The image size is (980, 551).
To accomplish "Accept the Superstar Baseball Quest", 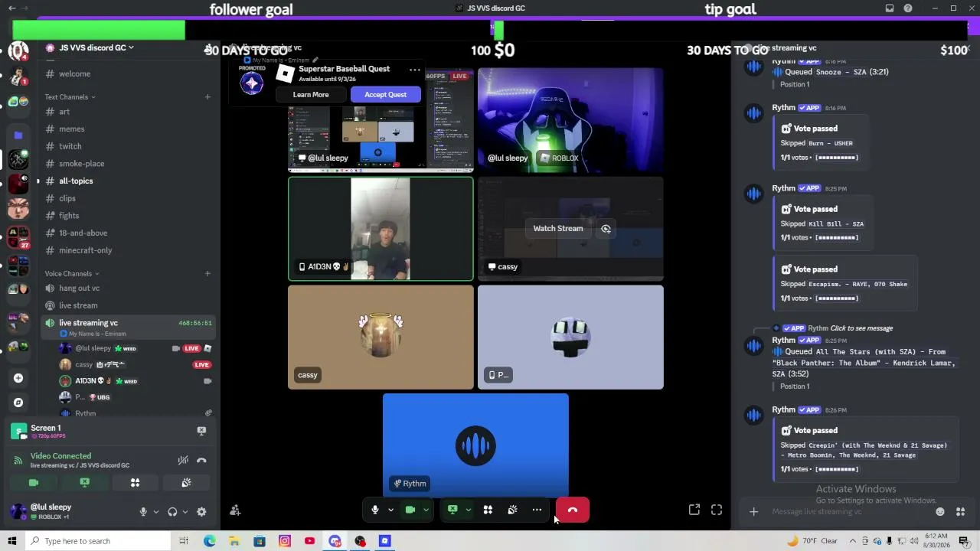I will [386, 95].
